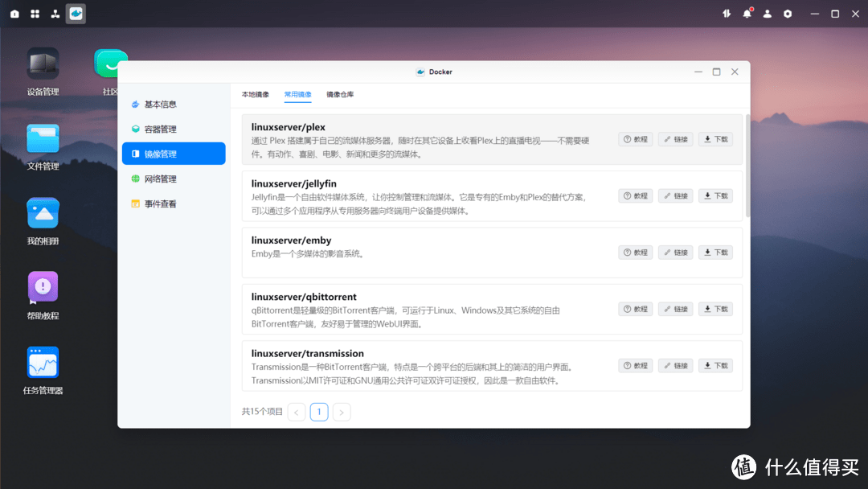868x489 pixels.
Task: Open 教程 for linuxserver/emby
Action: [636, 253]
